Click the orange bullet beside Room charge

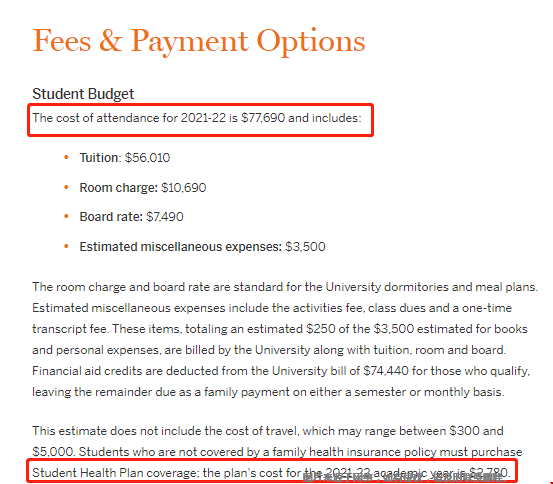pyautogui.click(x=66, y=187)
